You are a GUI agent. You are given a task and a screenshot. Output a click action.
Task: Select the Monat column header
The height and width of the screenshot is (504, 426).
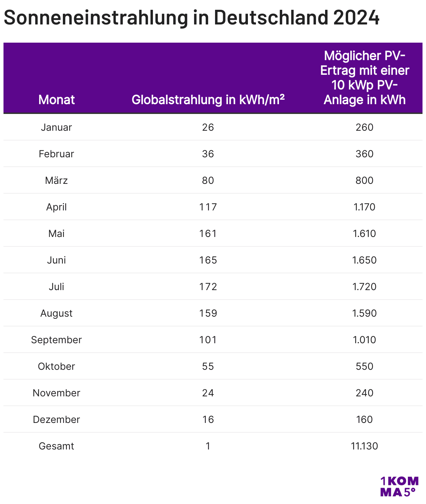pos(57,100)
